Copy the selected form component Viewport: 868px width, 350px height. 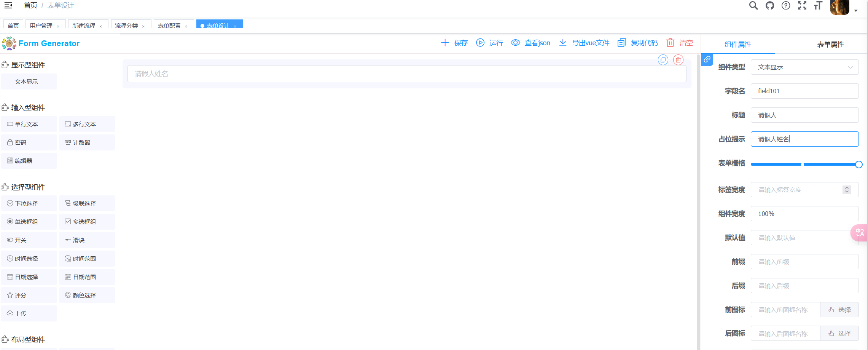tap(663, 60)
